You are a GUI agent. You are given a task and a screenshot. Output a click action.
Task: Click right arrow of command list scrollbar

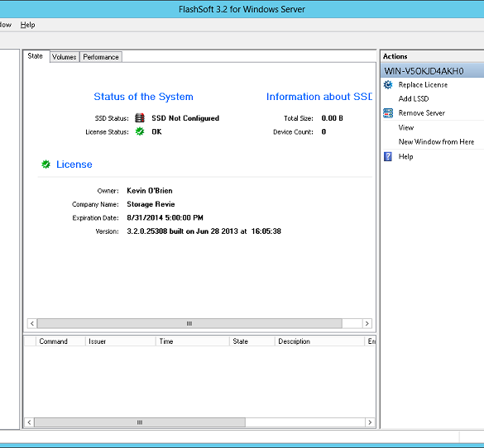pos(370,422)
